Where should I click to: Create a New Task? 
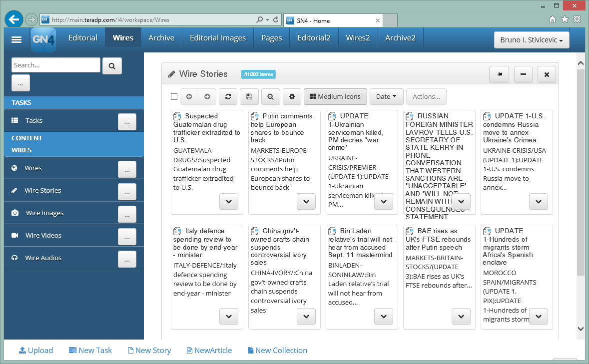click(90, 351)
